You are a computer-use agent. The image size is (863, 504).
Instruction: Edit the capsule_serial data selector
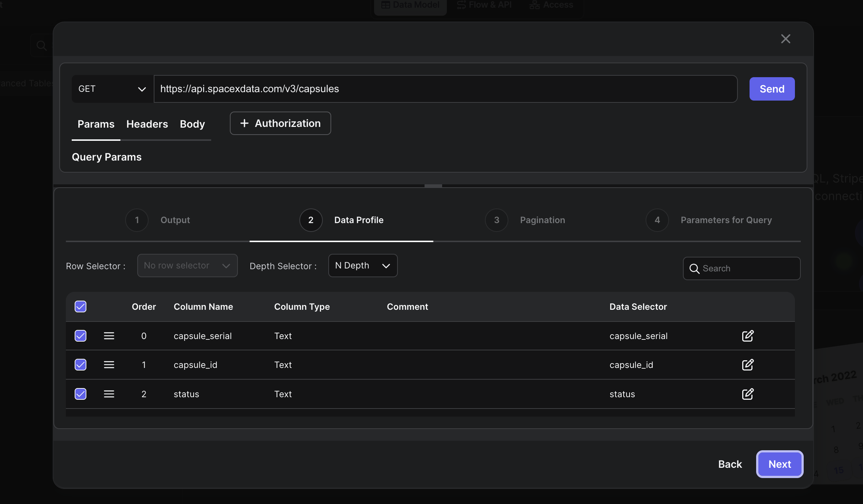pos(748,336)
